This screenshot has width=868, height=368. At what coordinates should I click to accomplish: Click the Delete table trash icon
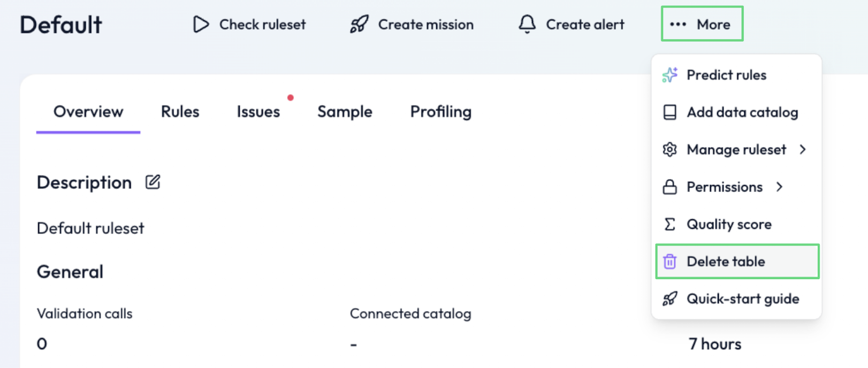pos(669,262)
